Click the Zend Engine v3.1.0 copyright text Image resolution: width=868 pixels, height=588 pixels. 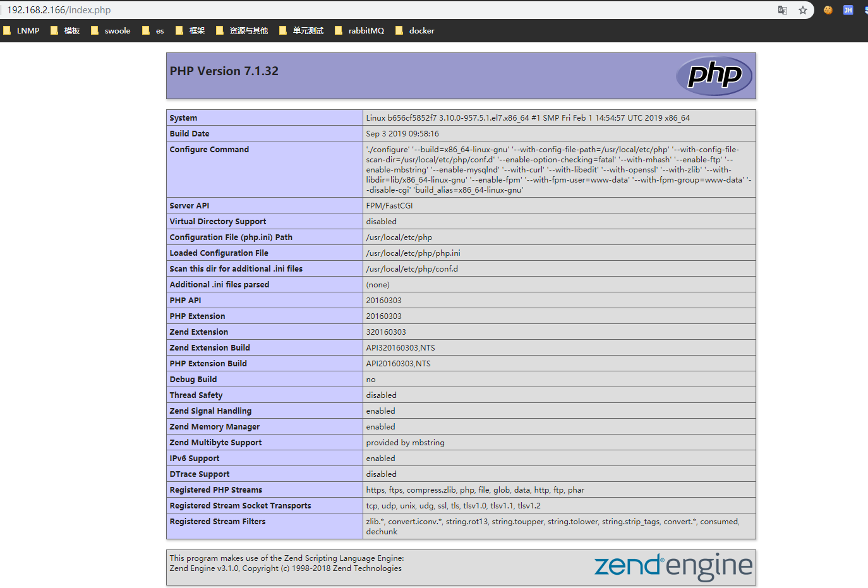(x=286, y=568)
